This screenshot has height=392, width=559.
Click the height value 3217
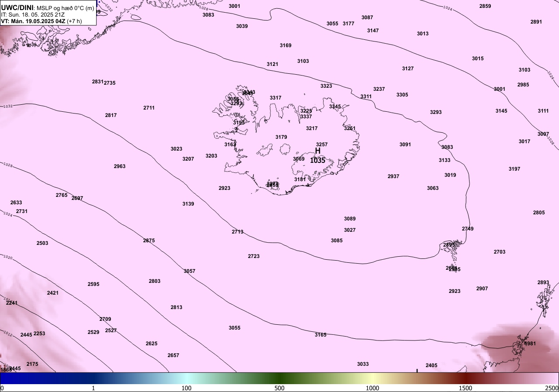coord(312,128)
